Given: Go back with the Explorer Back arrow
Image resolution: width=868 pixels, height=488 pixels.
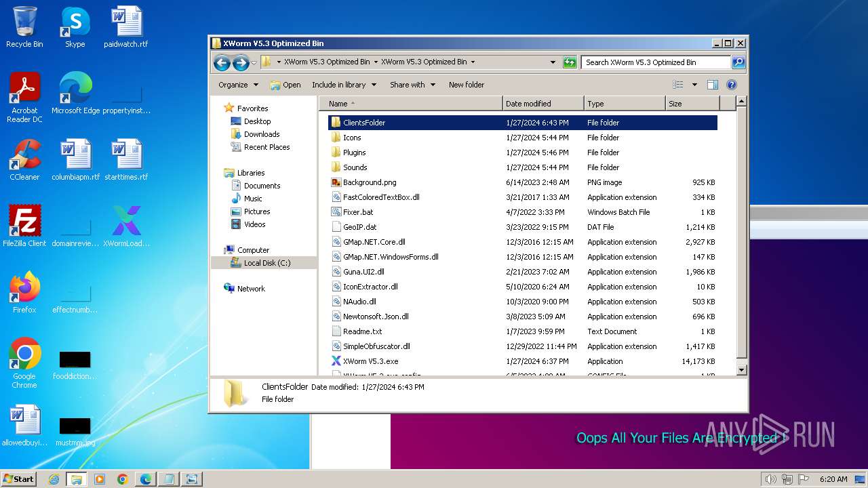Looking at the screenshot, I should (x=222, y=62).
